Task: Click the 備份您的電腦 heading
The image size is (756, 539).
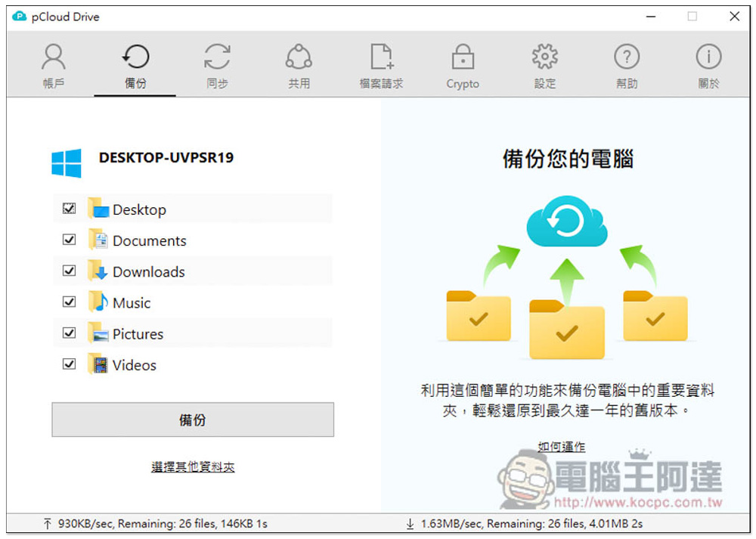Action: click(568, 159)
